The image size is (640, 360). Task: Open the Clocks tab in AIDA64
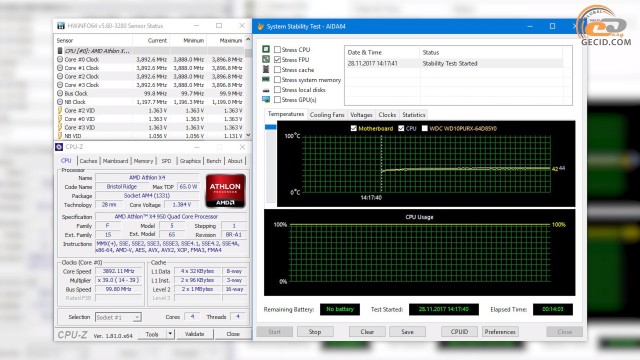pos(387,115)
